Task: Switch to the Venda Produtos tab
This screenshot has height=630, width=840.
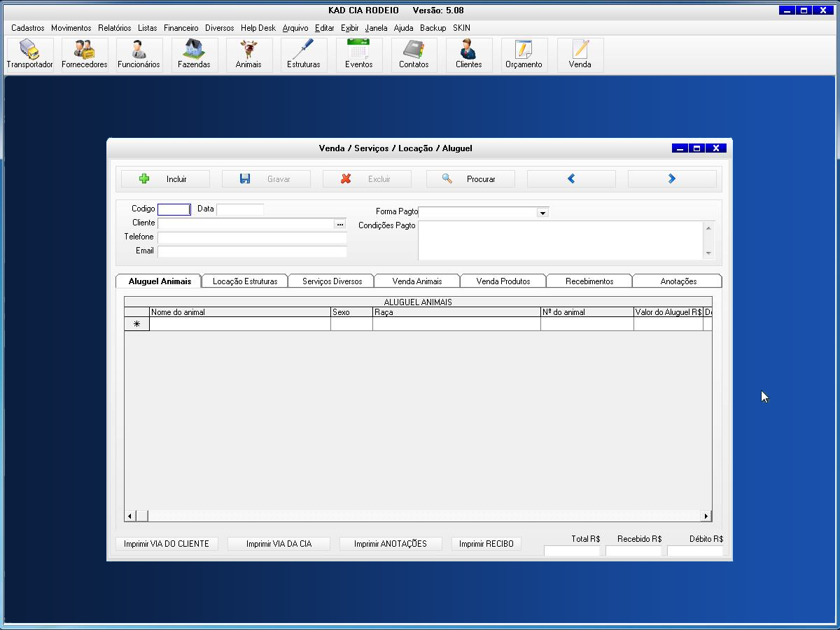Action: pyautogui.click(x=503, y=281)
